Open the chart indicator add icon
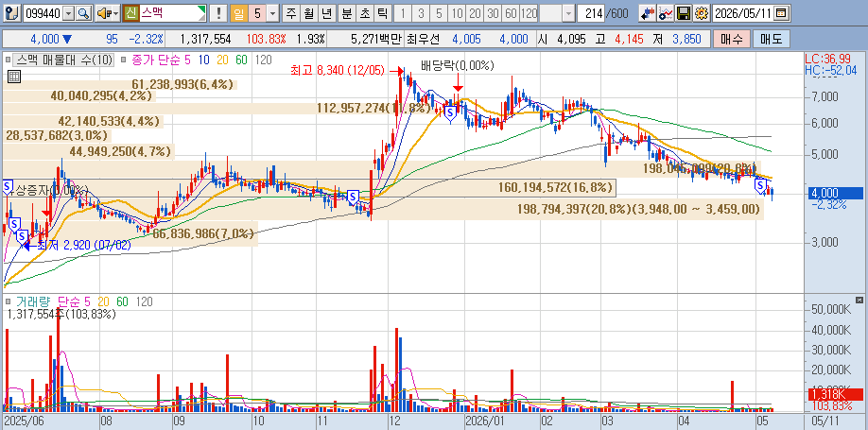This screenshot has height=430, width=868. [666, 13]
